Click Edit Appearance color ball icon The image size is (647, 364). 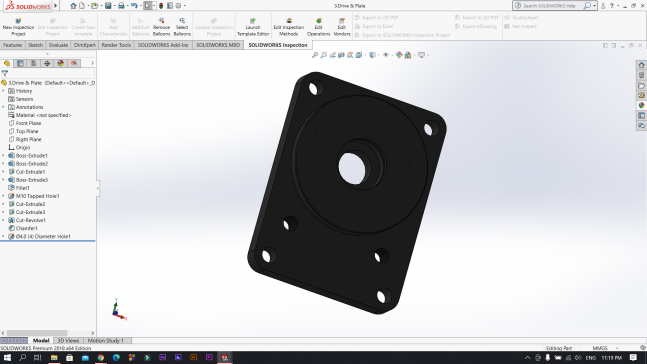(399, 54)
